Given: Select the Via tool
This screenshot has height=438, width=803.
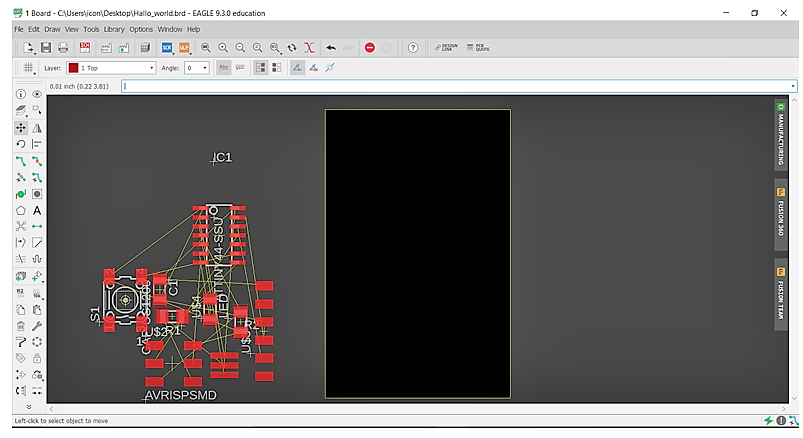Looking at the screenshot, I should tap(37, 194).
